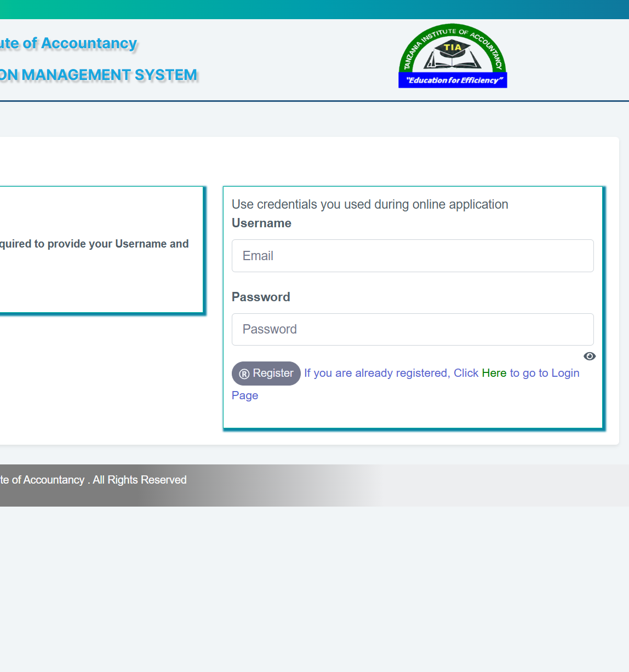Click the registered symbol inside Register button
This screenshot has width=629, height=672.
(x=244, y=374)
